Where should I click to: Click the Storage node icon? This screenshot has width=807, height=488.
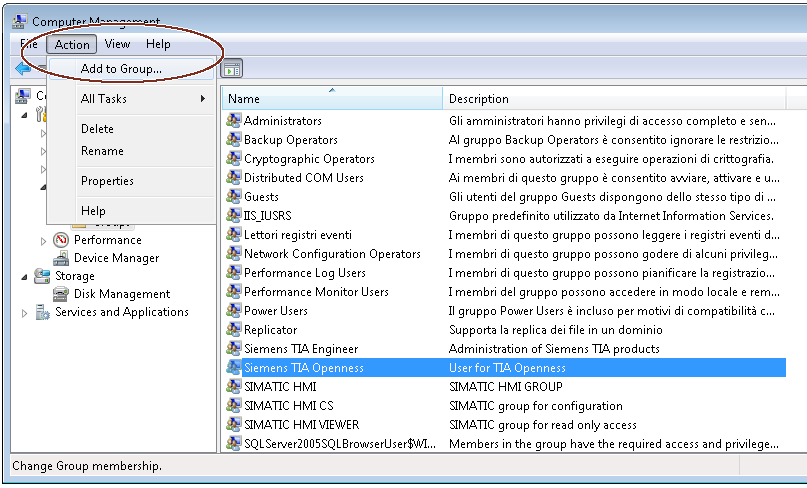click(42, 276)
